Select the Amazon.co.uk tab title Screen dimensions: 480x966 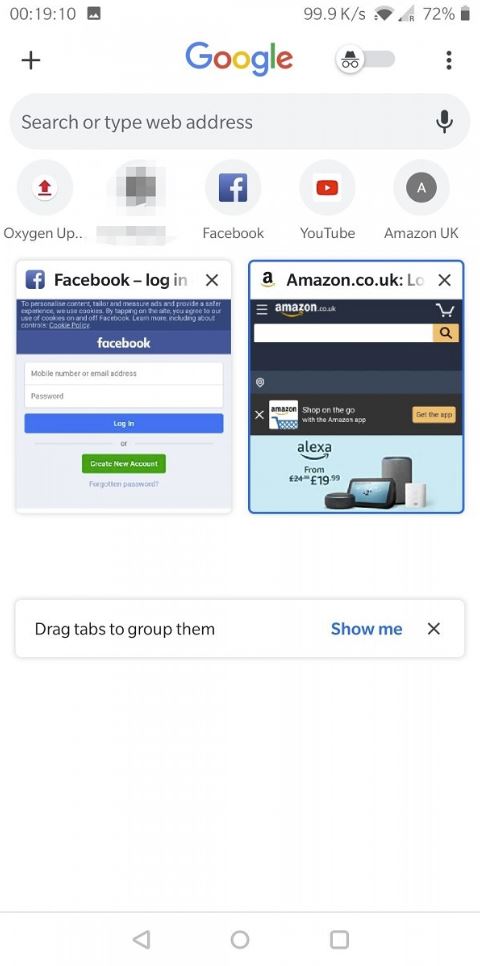point(355,280)
